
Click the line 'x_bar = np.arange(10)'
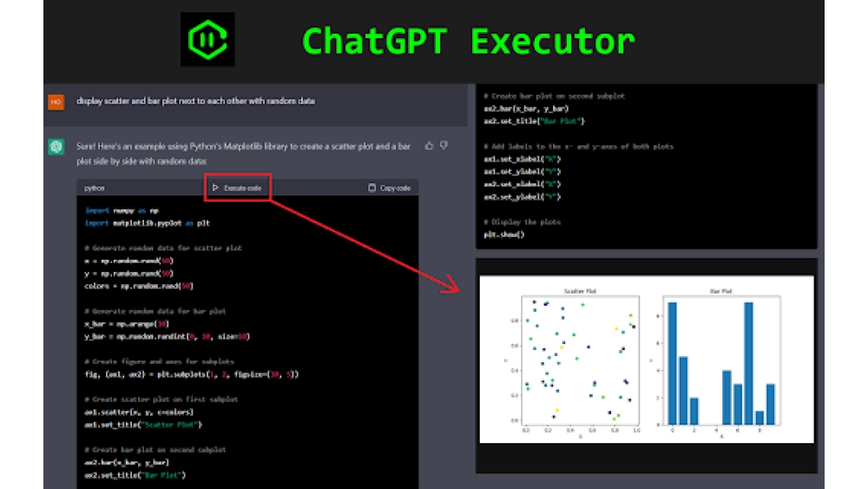(x=127, y=324)
